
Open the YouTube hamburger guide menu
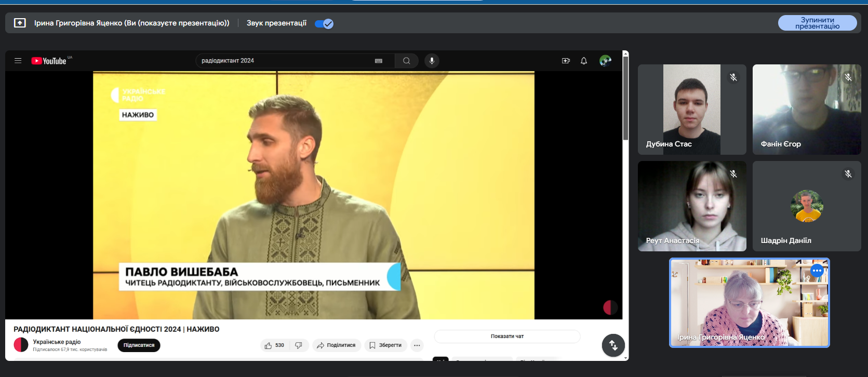[18, 61]
